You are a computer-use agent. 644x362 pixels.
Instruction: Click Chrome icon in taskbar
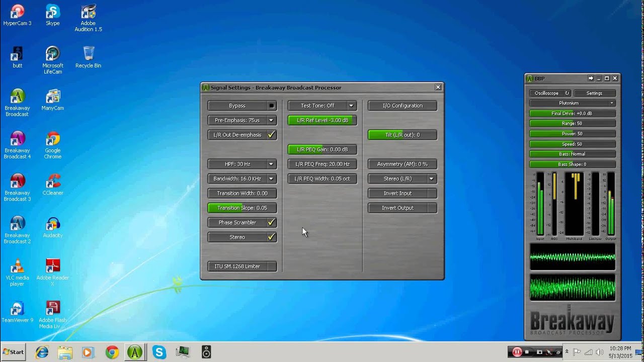click(112, 352)
